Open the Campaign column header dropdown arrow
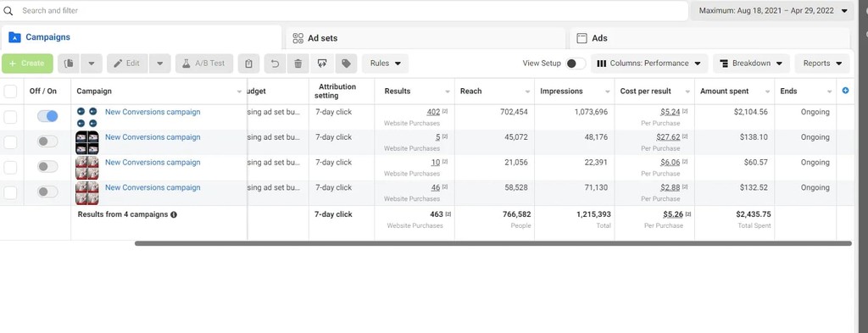 [x=239, y=92]
